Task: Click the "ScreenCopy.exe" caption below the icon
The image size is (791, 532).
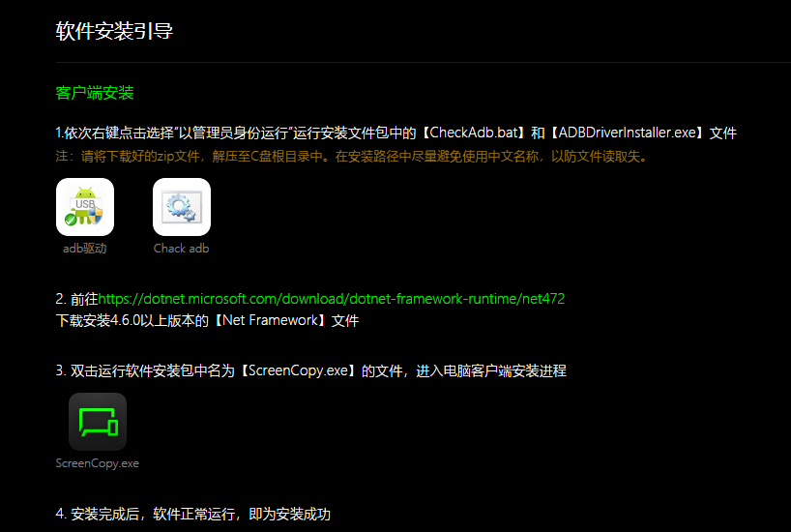Action: (98, 463)
